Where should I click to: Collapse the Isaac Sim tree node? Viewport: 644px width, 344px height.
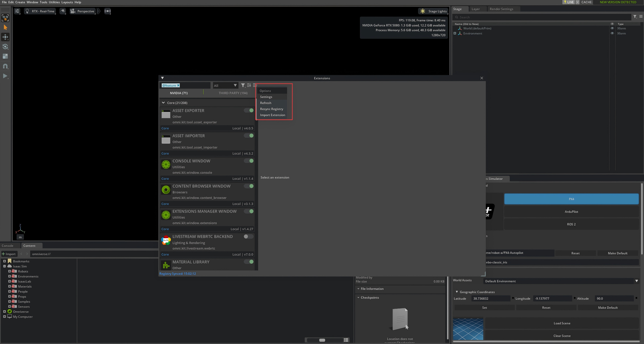(5, 266)
